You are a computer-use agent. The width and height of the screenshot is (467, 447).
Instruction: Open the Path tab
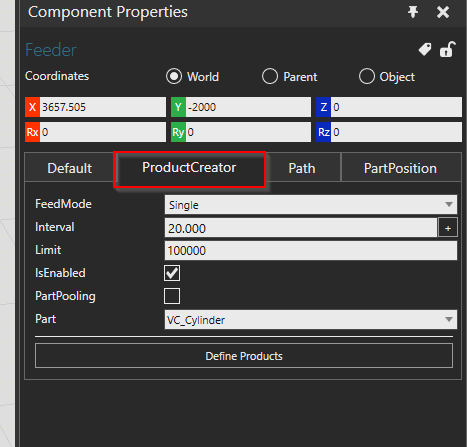(303, 168)
